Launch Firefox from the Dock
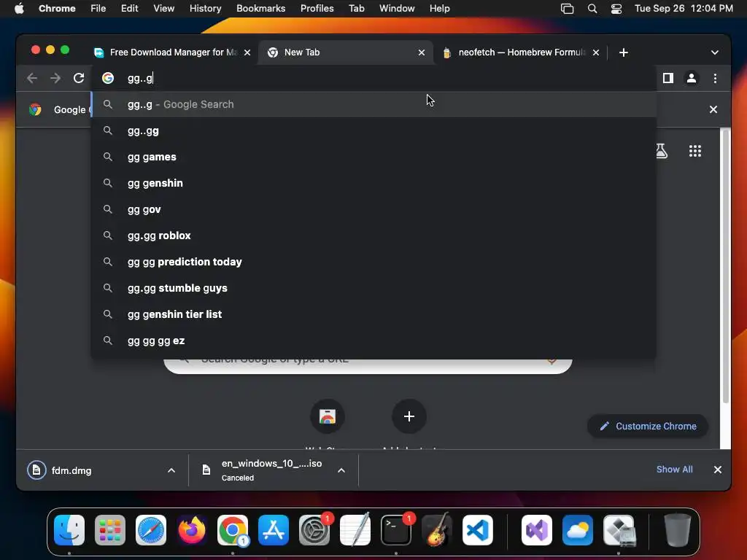This screenshot has height=560, width=747. 192,530
